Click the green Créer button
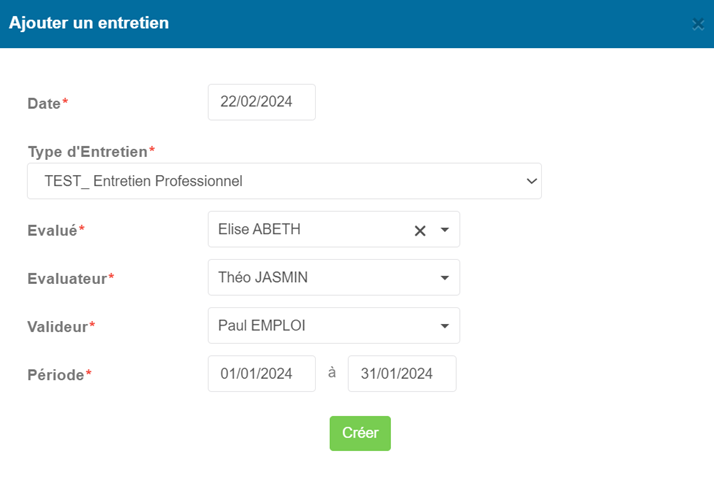 coord(360,433)
